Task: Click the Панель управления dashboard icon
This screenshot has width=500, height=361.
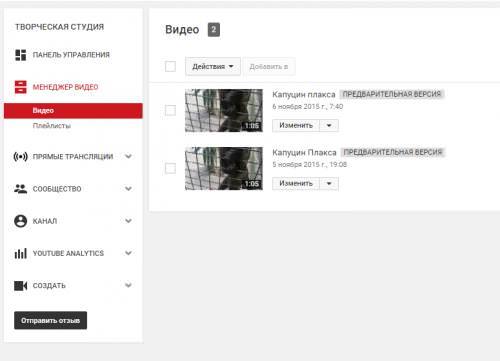Action: click(20, 55)
